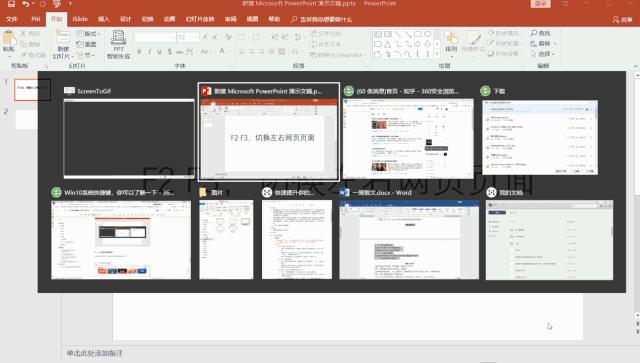Click the triangle shape in the shapes gallery
The image size is (640, 363).
click(388, 44)
